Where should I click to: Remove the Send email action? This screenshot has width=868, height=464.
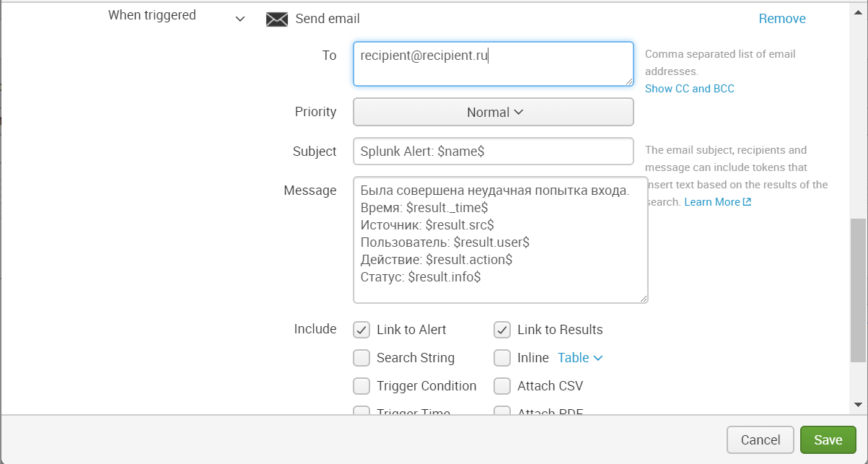click(782, 19)
